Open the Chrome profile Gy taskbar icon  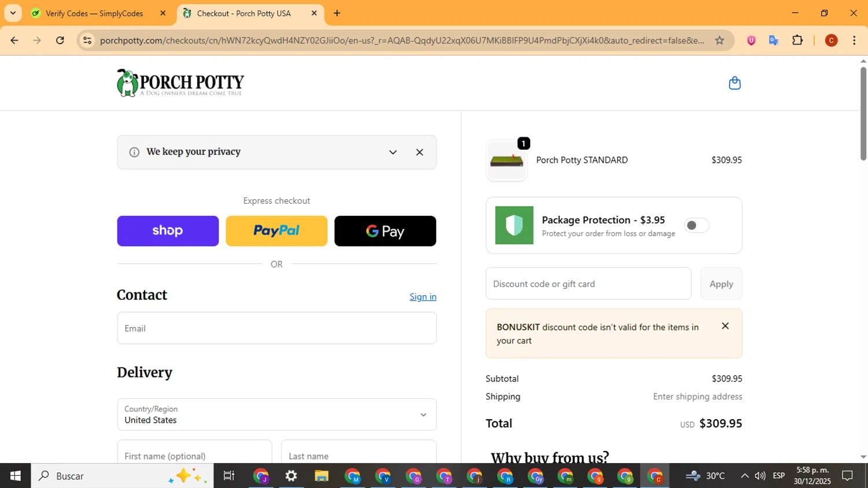[535, 476]
